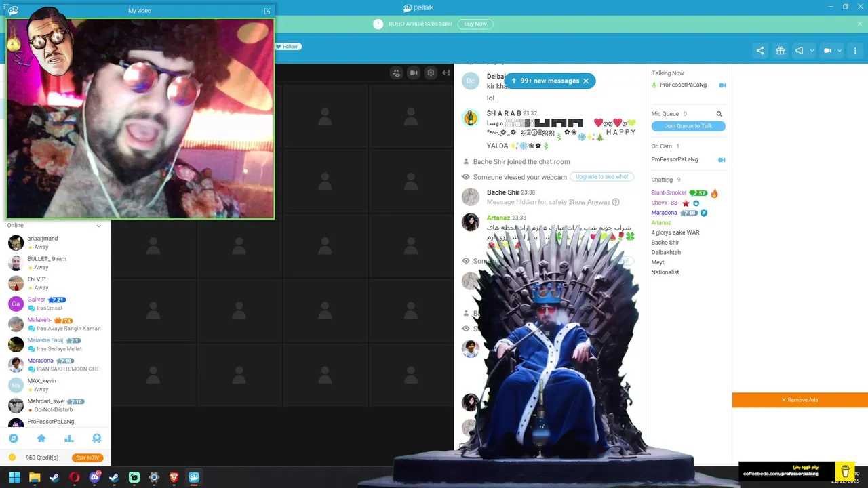
Task: Open Windows Start menu
Action: click(14, 477)
